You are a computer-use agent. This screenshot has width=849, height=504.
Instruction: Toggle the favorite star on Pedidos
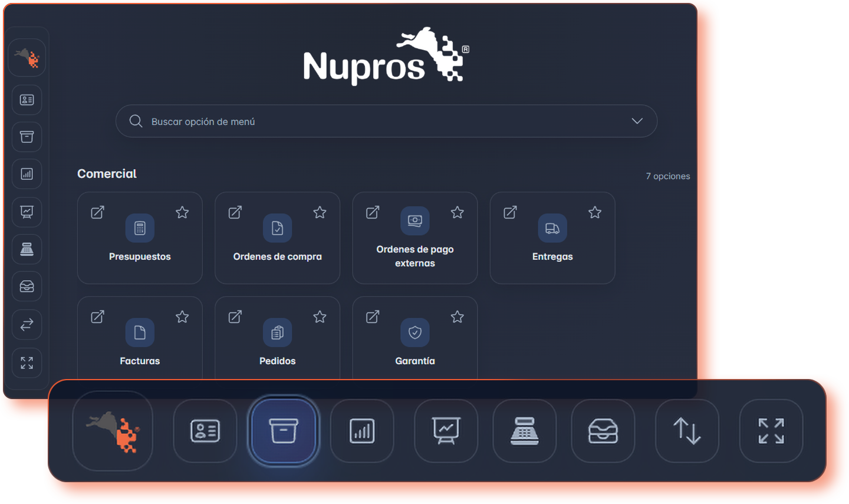coord(320,317)
